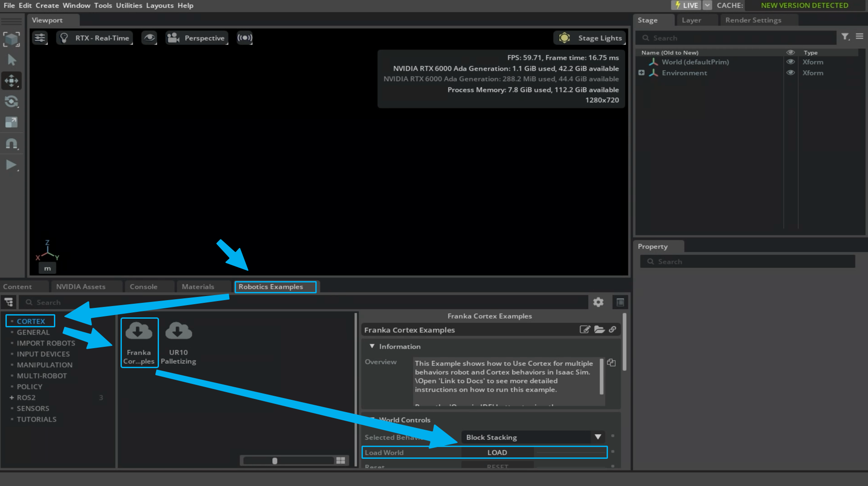Switch to the Materials tab

point(198,287)
